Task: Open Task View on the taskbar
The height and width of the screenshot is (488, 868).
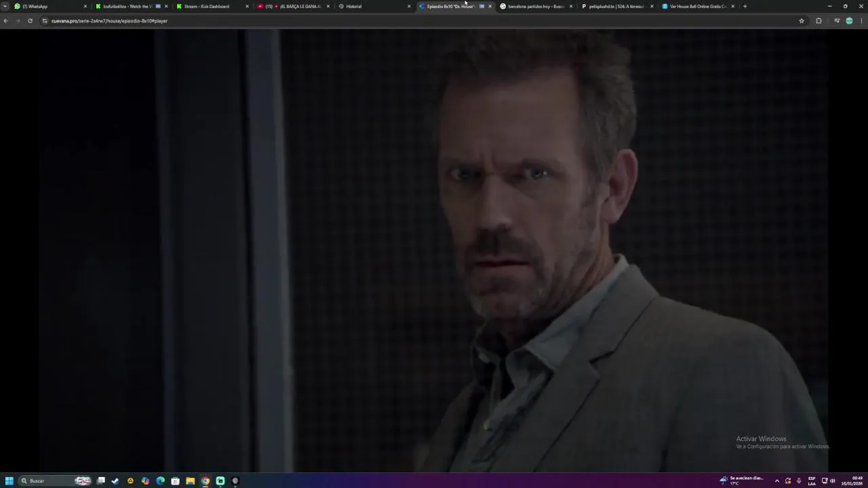Action: (x=101, y=481)
